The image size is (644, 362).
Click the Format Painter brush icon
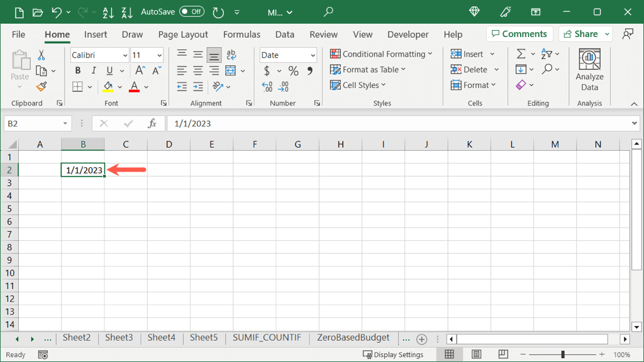(x=42, y=87)
